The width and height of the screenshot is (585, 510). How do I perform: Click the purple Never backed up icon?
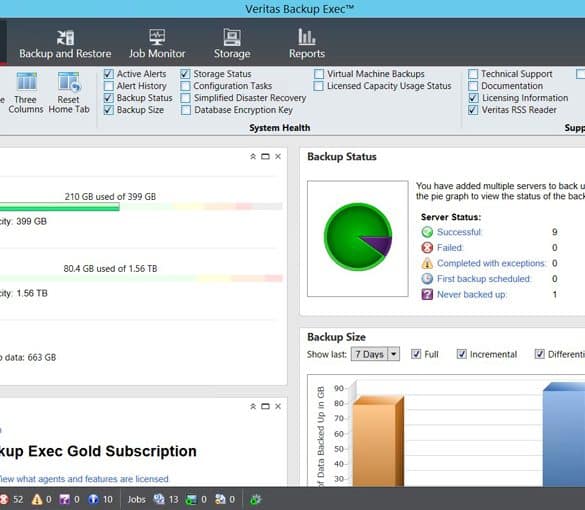coord(427,295)
